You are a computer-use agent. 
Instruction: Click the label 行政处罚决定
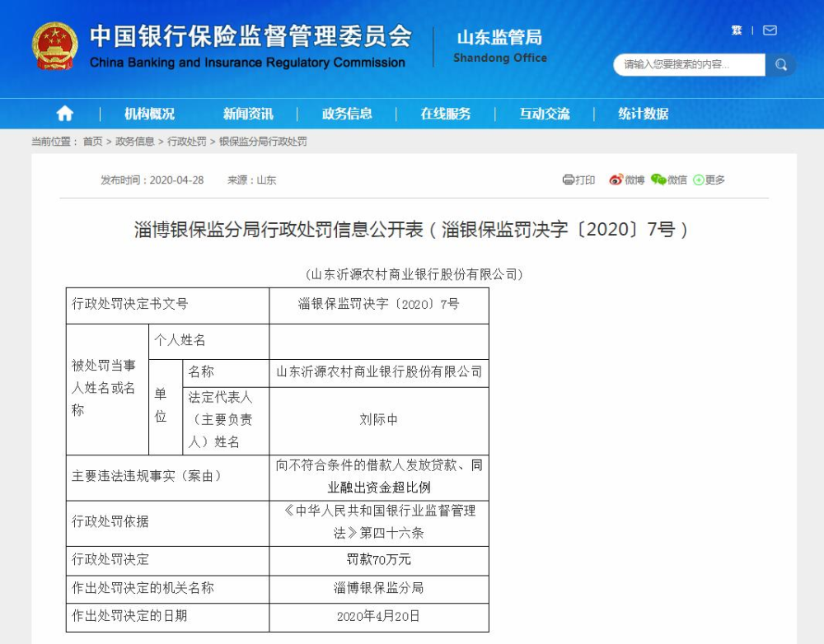[110, 559]
